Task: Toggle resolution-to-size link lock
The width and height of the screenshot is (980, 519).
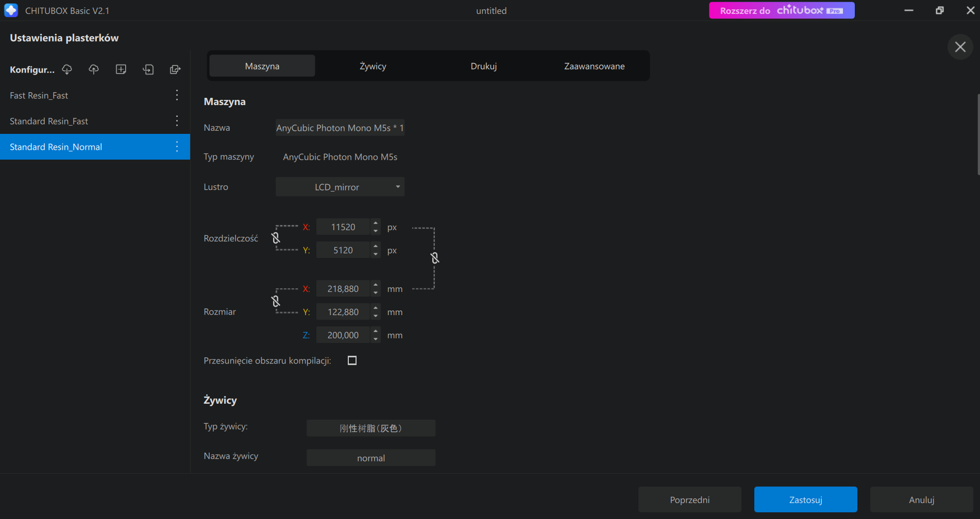Action: pyautogui.click(x=435, y=258)
